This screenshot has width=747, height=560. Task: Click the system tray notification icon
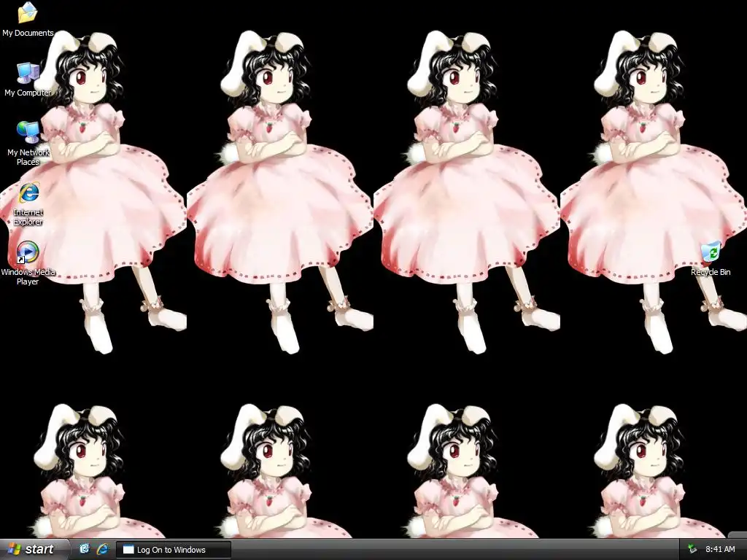pos(692,550)
